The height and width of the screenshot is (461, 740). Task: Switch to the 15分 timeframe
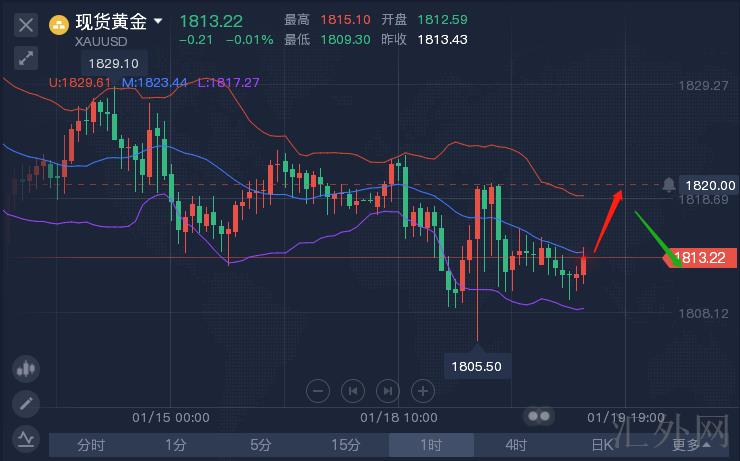click(x=346, y=445)
